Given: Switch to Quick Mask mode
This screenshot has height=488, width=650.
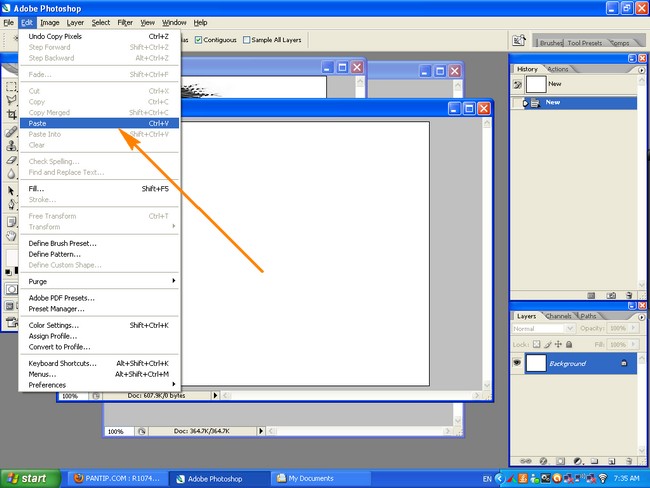Looking at the screenshot, I should point(11,289).
